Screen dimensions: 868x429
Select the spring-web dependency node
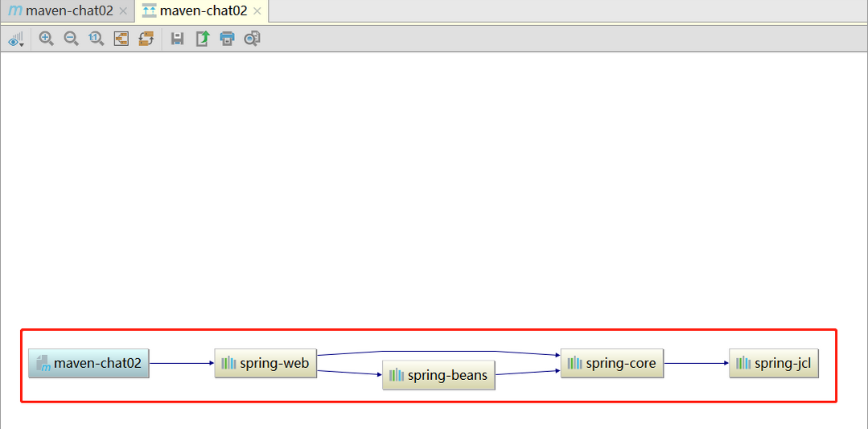pos(265,364)
